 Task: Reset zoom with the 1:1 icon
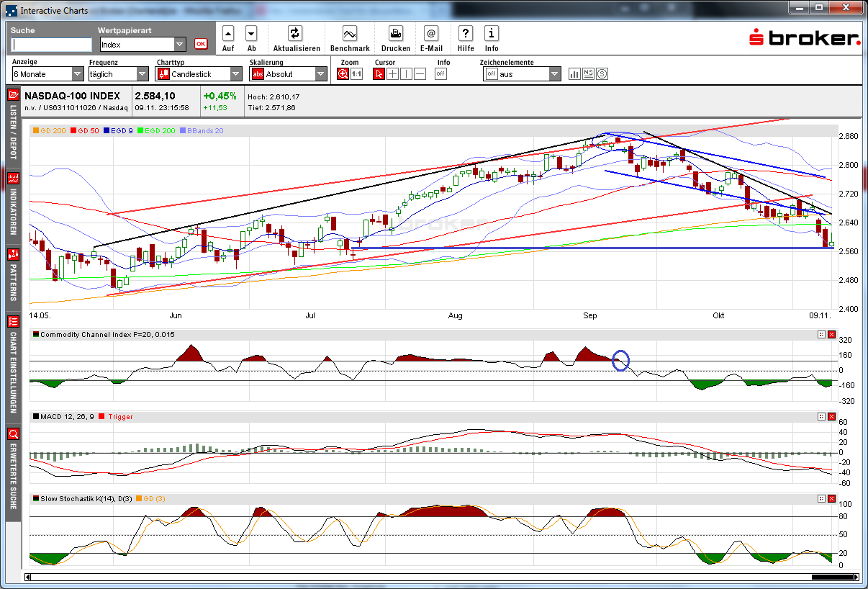point(356,74)
